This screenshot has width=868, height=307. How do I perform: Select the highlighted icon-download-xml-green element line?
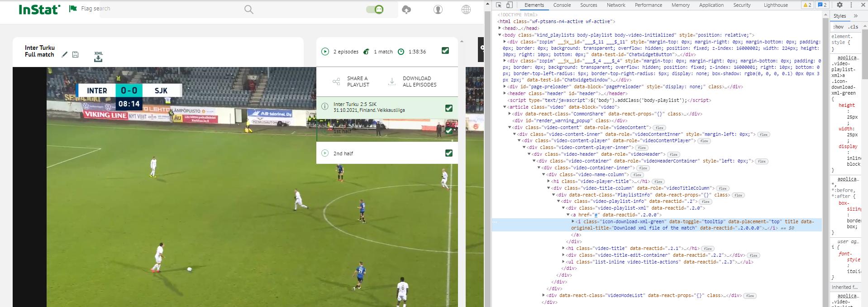tap(656, 225)
